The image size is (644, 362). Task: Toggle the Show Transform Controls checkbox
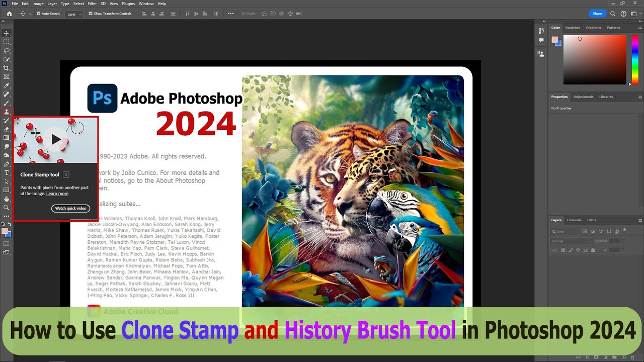(91, 14)
